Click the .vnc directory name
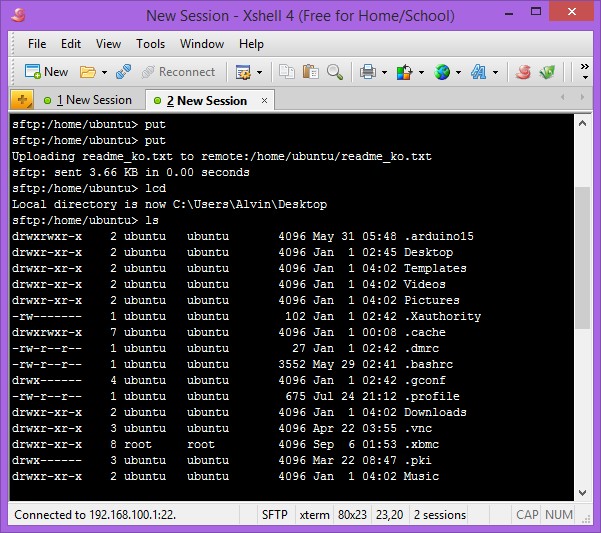This screenshot has width=601, height=533. point(418,428)
